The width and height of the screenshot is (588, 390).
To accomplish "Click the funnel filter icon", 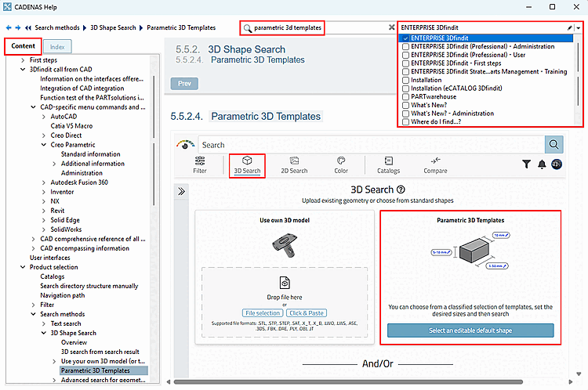I will tap(527, 164).
